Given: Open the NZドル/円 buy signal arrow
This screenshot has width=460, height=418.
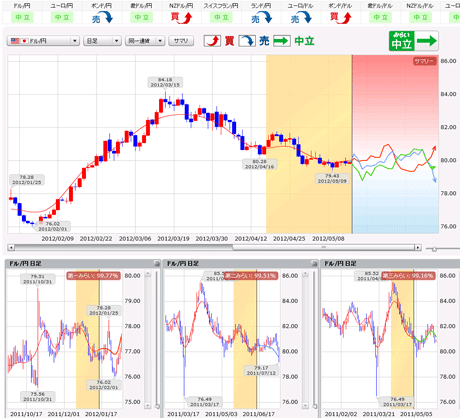Looking at the screenshot, I should (x=181, y=18).
